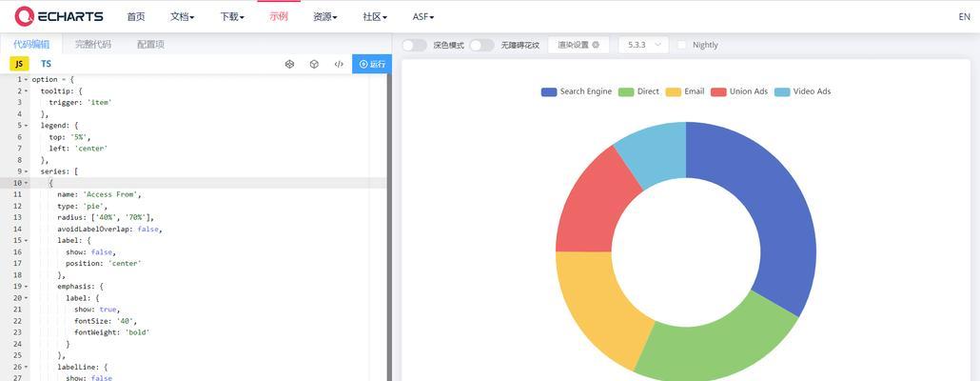Collapse the fold arrow on line 1
980x381 pixels.
tap(26, 79)
